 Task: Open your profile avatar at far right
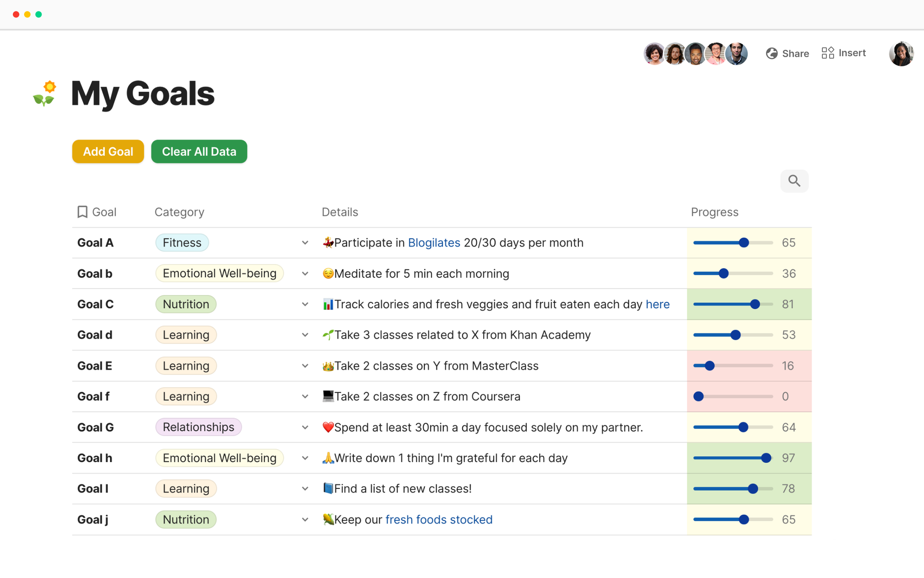click(x=901, y=54)
